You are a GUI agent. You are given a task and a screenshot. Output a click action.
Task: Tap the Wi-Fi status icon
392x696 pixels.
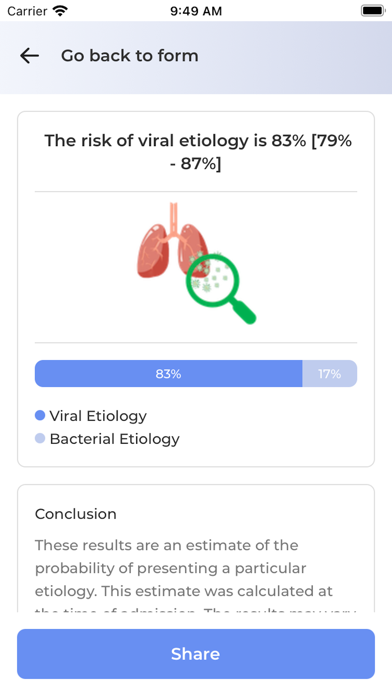pos(60,11)
